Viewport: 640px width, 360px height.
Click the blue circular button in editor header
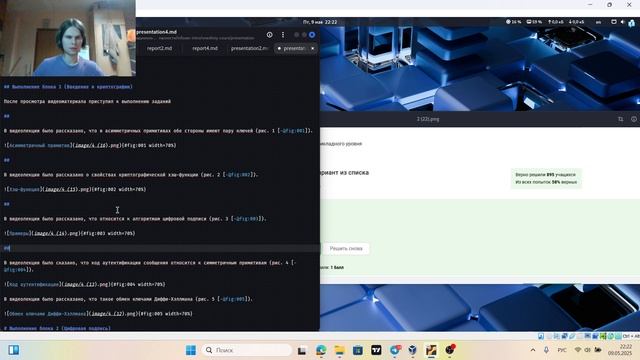pyautogui.click(x=312, y=35)
